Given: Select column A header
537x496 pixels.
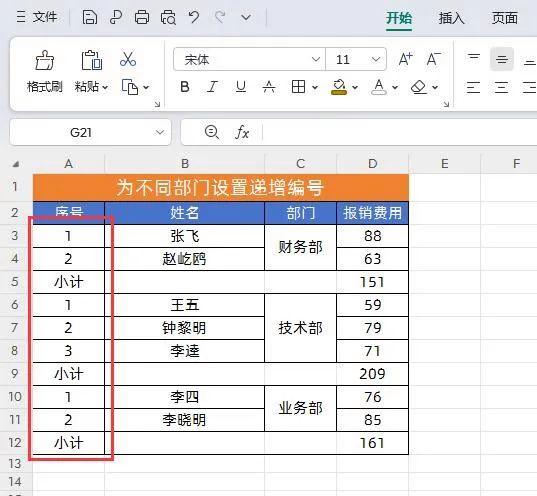Looking at the screenshot, I should click(x=68, y=164).
